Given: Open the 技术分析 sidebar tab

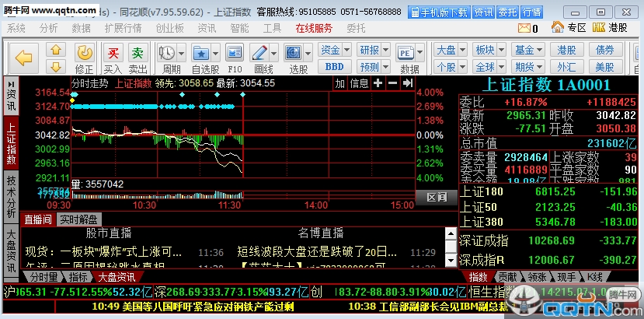Looking at the screenshot, I should [x=11, y=196].
